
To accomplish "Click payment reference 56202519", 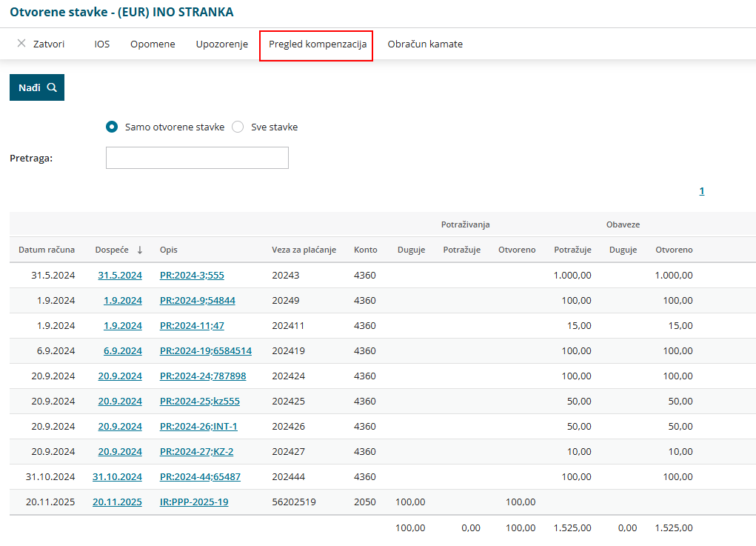I will [294, 502].
